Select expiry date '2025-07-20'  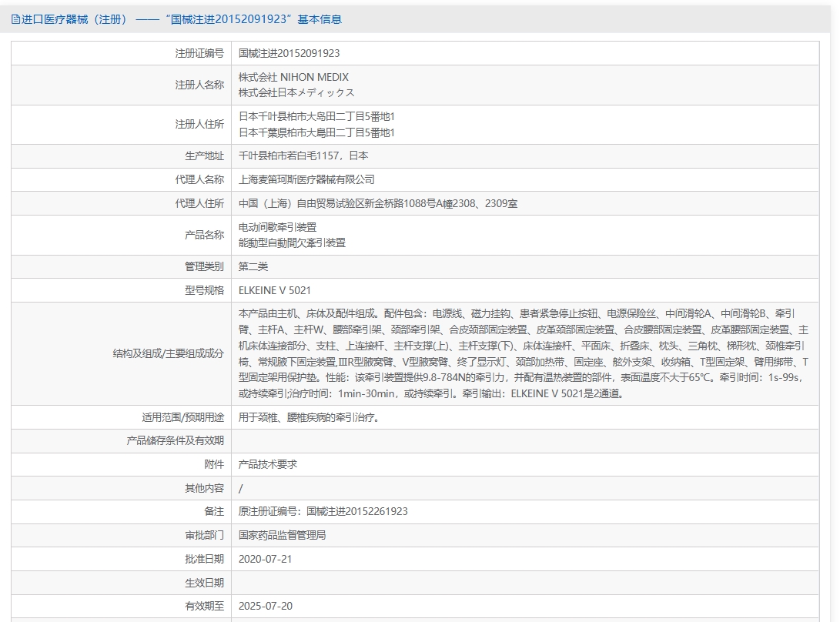(265, 607)
